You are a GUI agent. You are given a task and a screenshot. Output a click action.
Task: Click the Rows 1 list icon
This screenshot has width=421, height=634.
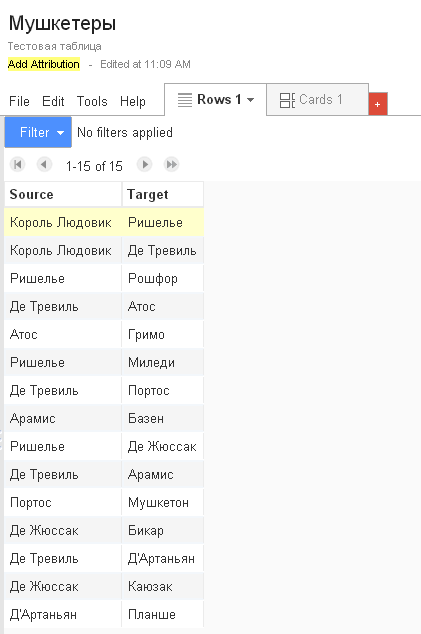(x=185, y=100)
